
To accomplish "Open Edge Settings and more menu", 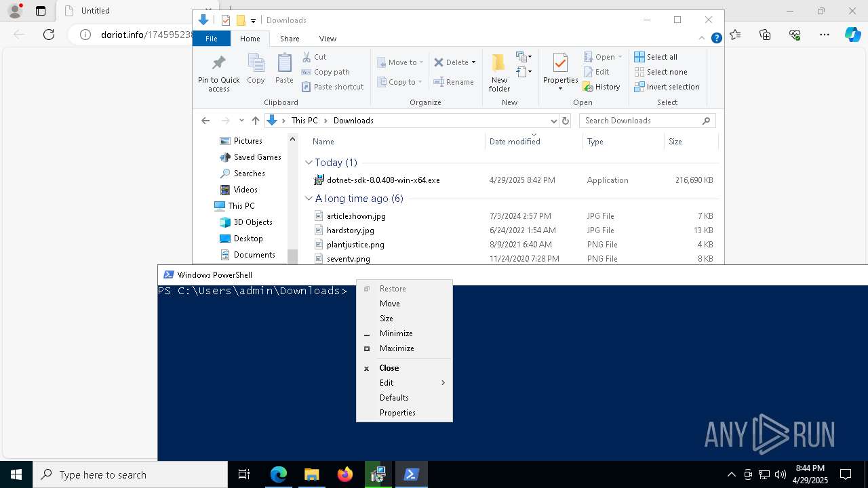I will pyautogui.click(x=825, y=35).
